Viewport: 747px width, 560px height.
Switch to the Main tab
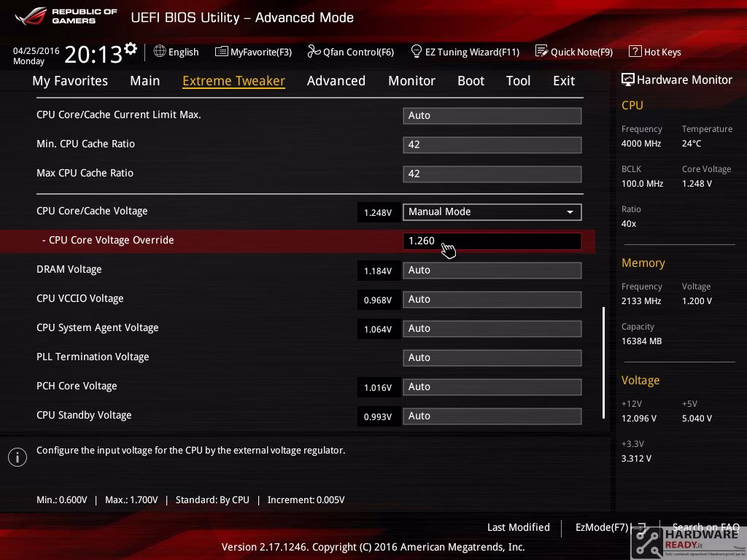[145, 81]
